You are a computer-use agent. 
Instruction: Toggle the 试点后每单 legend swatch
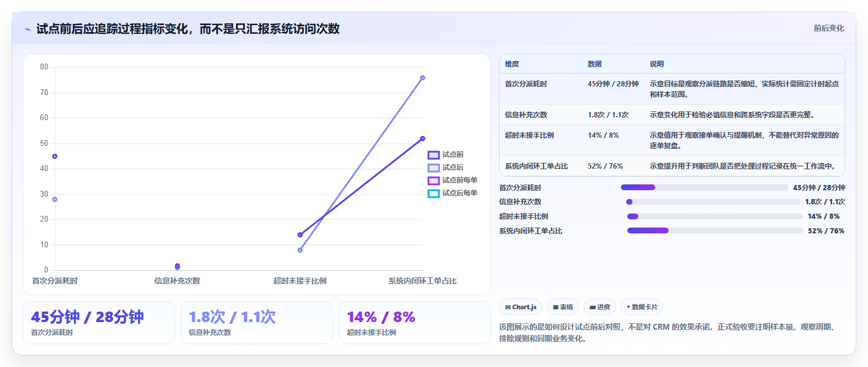coord(434,193)
